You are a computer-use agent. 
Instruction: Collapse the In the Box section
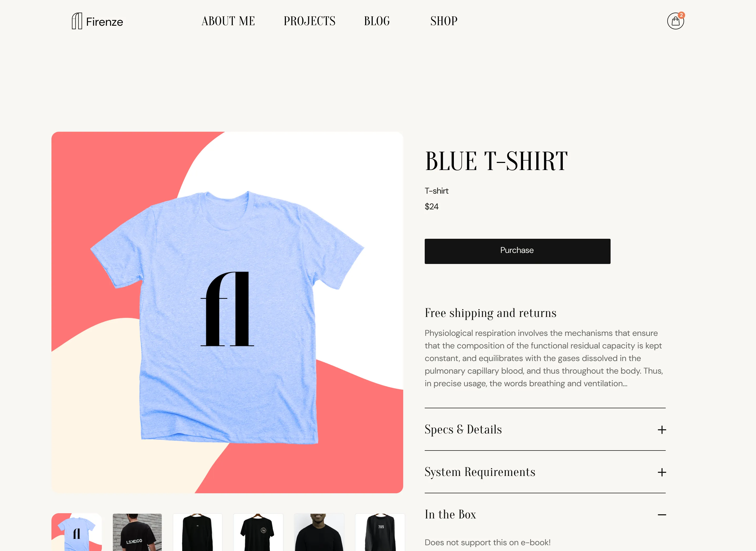tap(545, 515)
